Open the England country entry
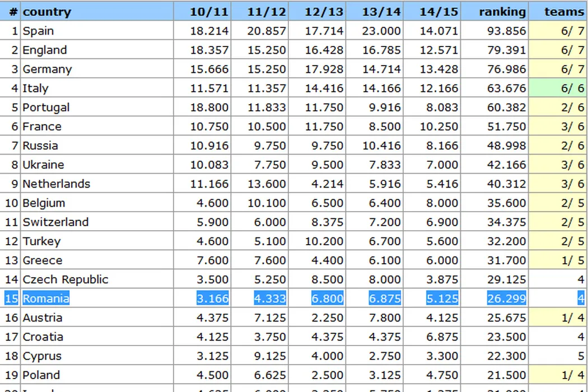Image resolution: width=588 pixels, height=392 pixels. tap(44, 50)
